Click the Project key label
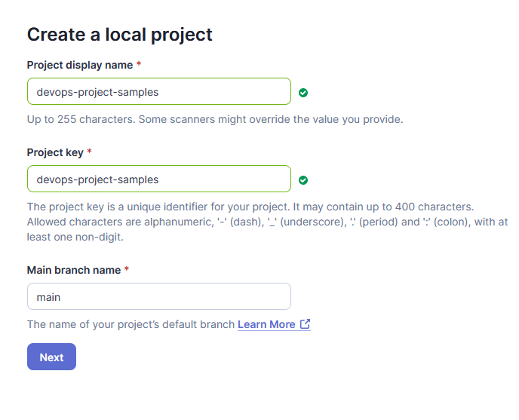Screen dimensions: 519x420 click(x=55, y=152)
